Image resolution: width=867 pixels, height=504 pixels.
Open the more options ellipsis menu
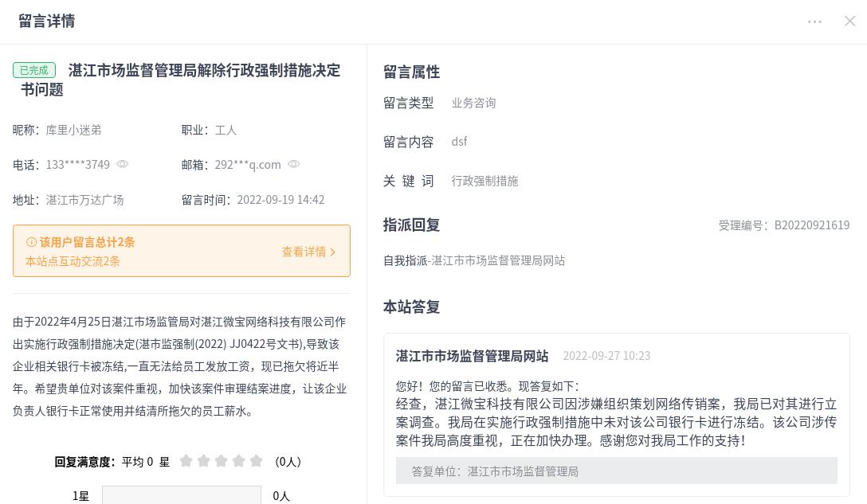814,21
